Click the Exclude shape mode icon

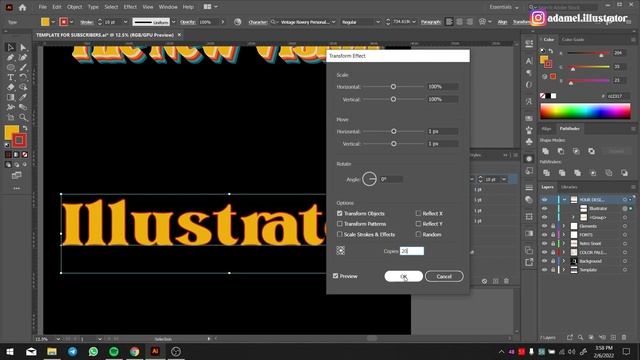[x=591, y=151]
